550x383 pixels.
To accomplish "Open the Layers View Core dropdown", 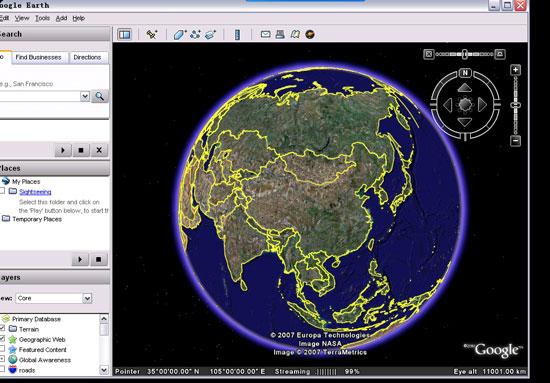I will point(87,298).
